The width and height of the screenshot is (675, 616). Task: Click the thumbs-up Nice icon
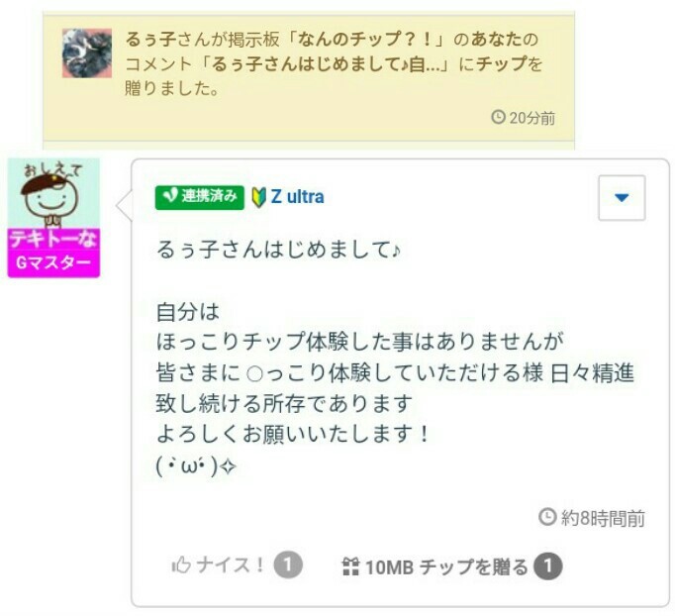pos(181,565)
